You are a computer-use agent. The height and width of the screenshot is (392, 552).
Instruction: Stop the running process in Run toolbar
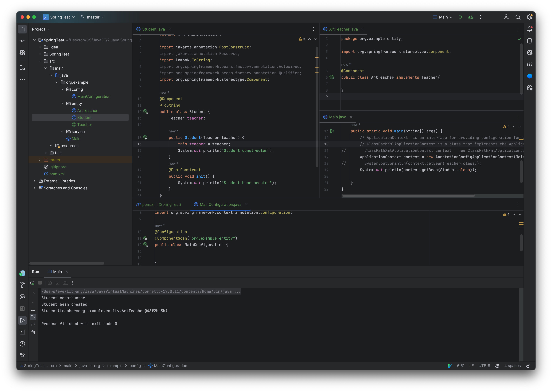(40, 283)
